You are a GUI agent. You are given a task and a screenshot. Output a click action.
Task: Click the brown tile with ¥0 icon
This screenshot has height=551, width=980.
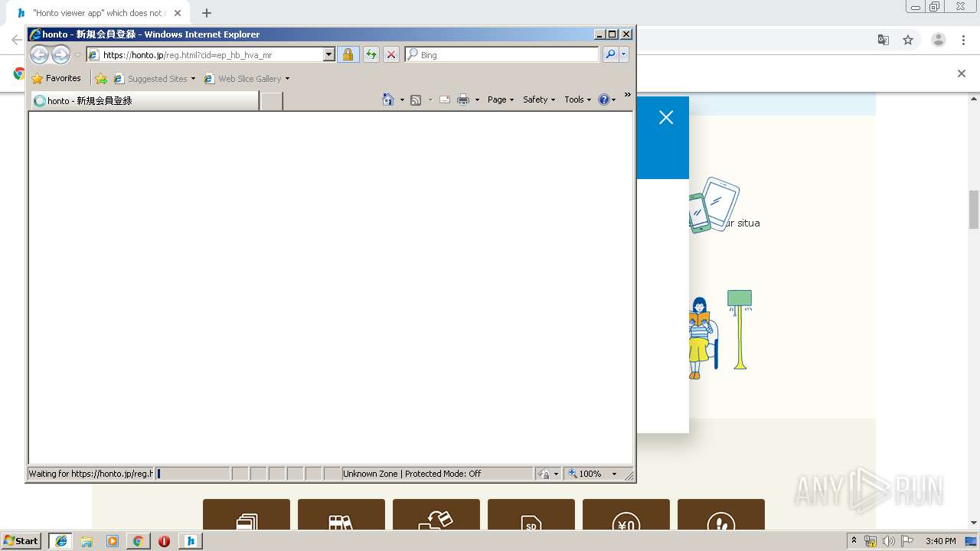click(626, 515)
